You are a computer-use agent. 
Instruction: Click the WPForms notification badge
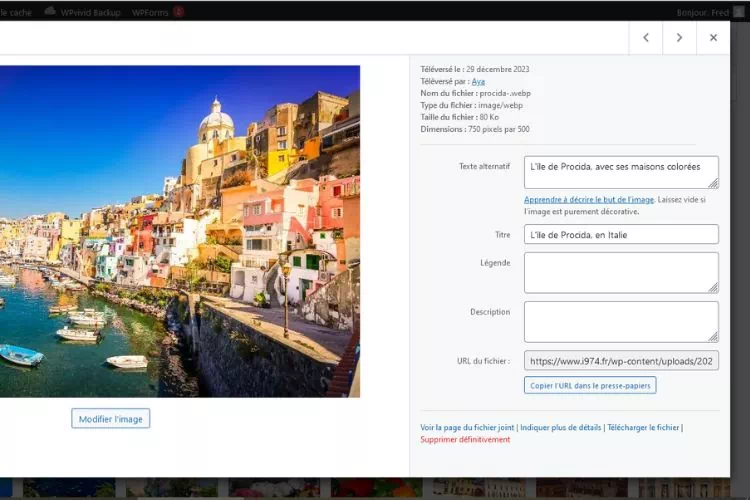(178, 11)
